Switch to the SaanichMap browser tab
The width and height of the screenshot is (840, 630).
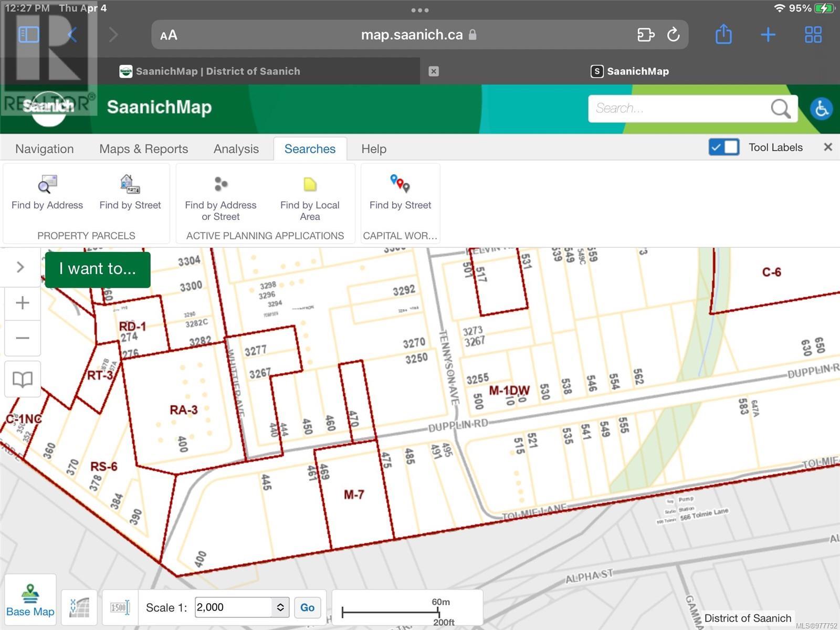[630, 71]
